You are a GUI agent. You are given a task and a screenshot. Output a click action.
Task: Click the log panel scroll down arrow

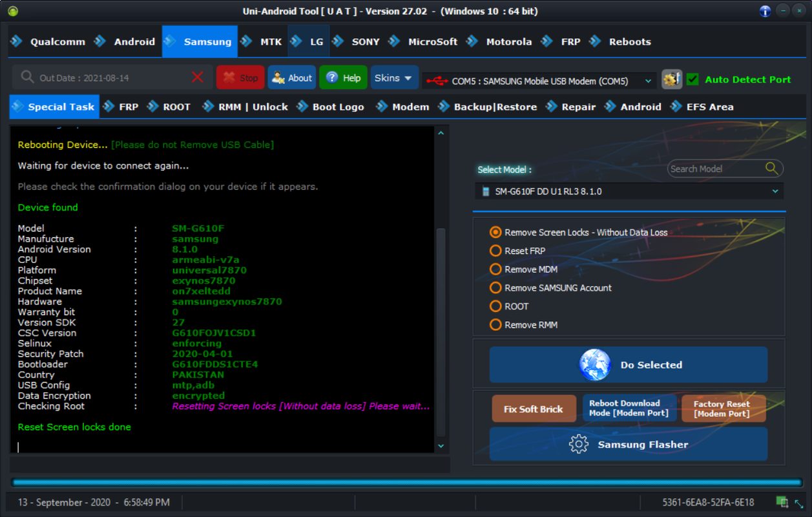[441, 446]
